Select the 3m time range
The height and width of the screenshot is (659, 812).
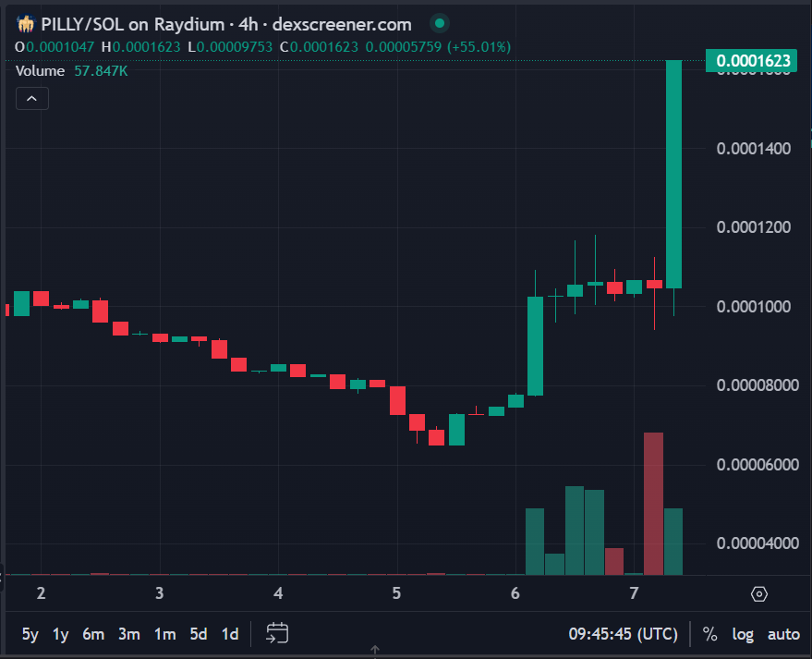pyautogui.click(x=128, y=634)
